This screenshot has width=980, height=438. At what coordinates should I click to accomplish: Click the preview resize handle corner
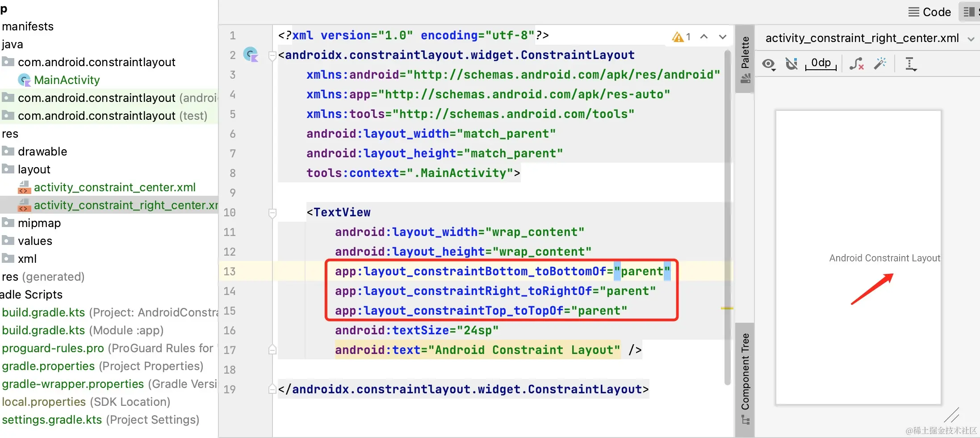pos(951,415)
